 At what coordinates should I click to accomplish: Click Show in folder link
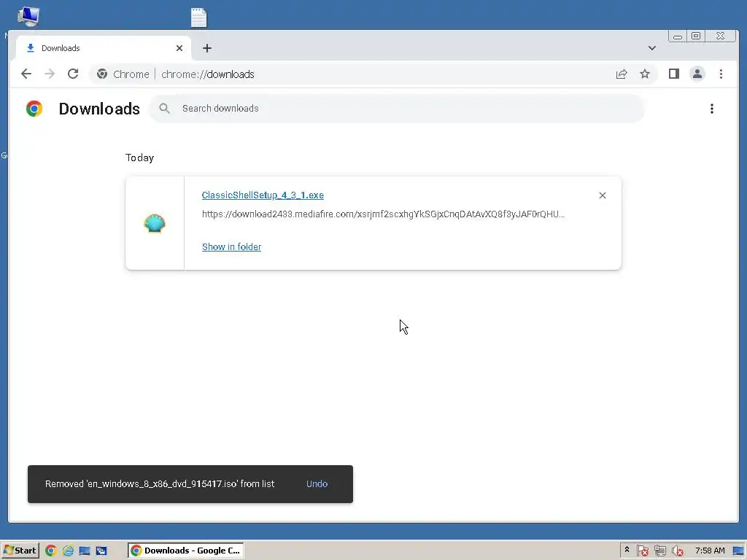231,246
